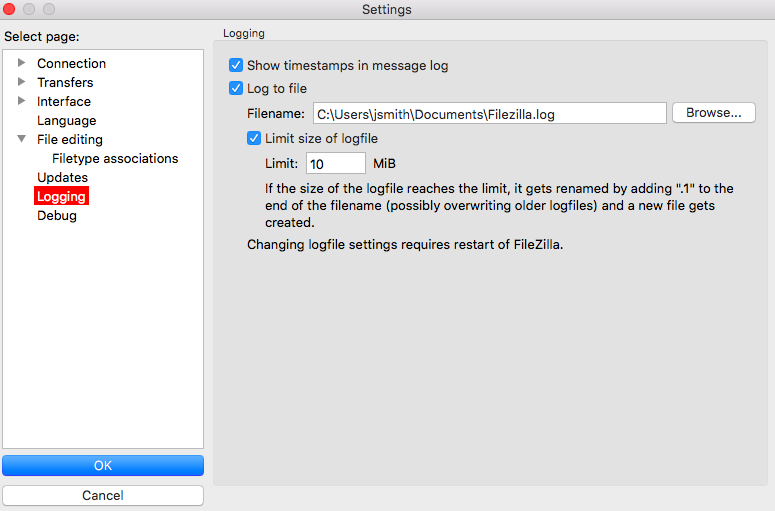Select the highlighted Logging page
The height and width of the screenshot is (511, 775).
pyautogui.click(x=61, y=196)
